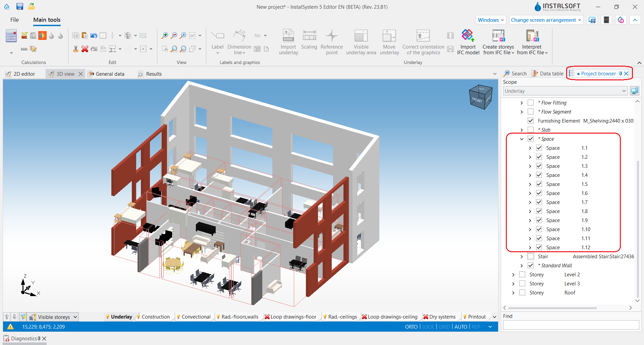The image size is (644, 345).
Task: Click the save project icon in title bar
Action: [x=20, y=6]
